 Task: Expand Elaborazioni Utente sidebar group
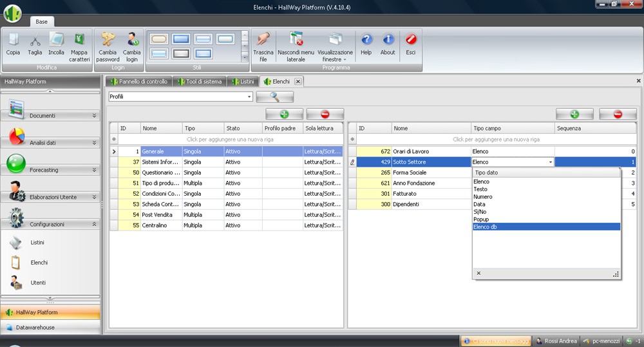click(x=50, y=197)
